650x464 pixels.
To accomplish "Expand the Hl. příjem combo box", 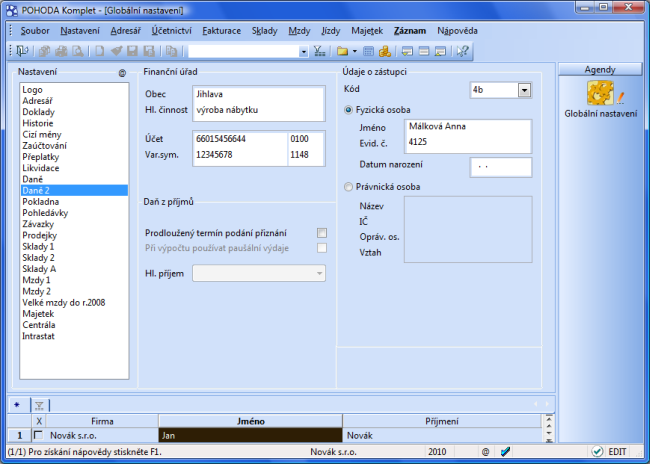I will (319, 273).
